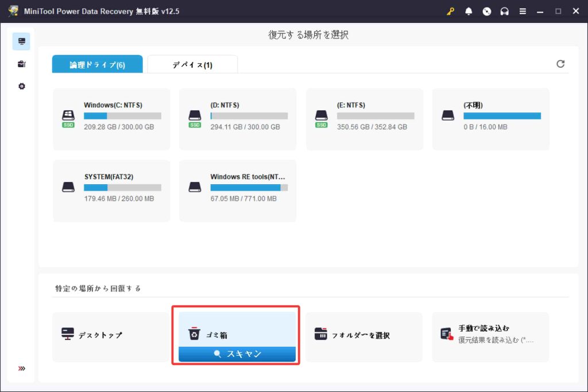
Task: Choose デスクトップ recovery location
Action: (x=111, y=337)
